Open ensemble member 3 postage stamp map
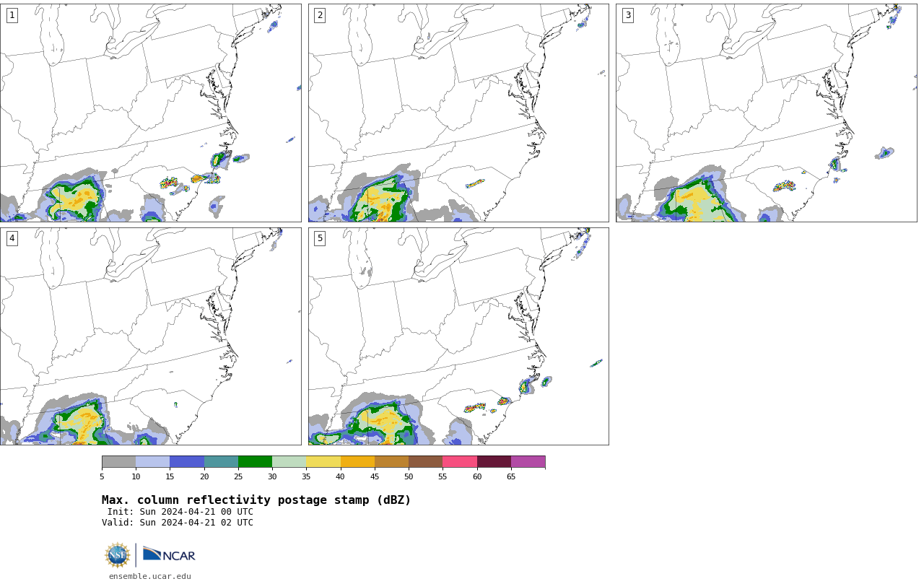Screen dimensions: 924x584 coord(766,113)
